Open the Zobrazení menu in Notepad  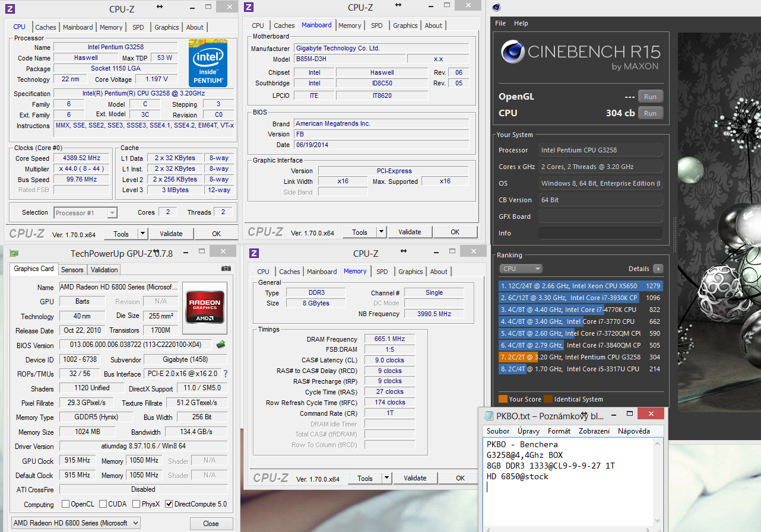coord(595,431)
